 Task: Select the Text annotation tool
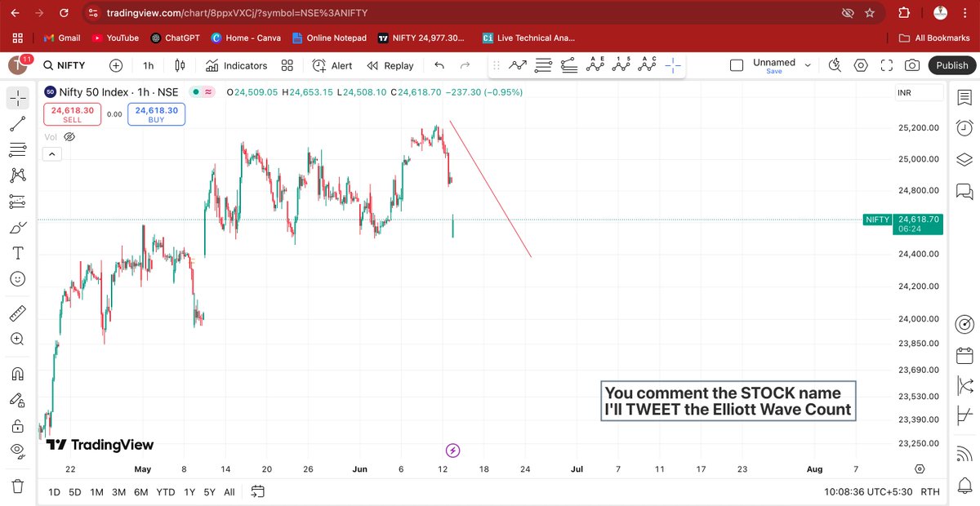point(17,253)
